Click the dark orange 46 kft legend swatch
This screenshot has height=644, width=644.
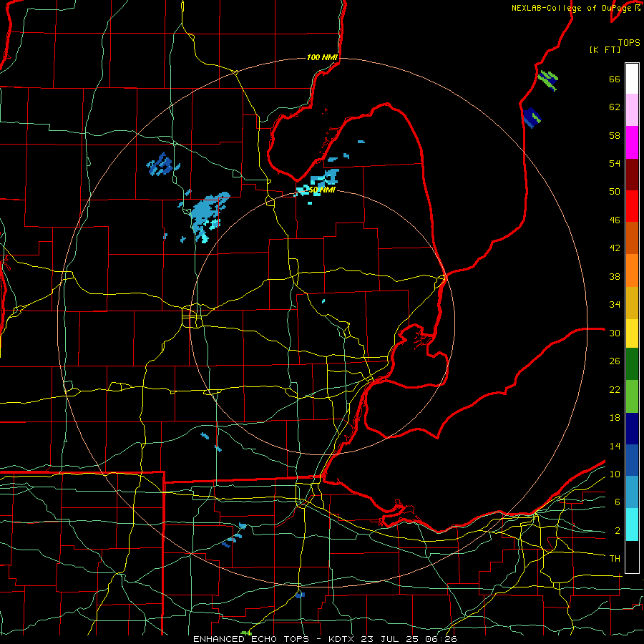click(x=632, y=238)
